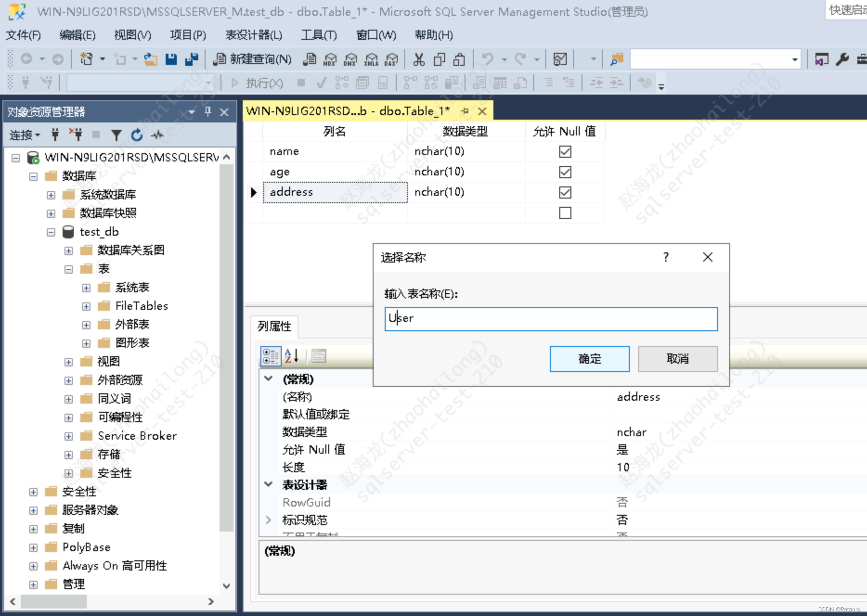Click the age data type nchar(10) cell
867x616 pixels.
(466, 172)
